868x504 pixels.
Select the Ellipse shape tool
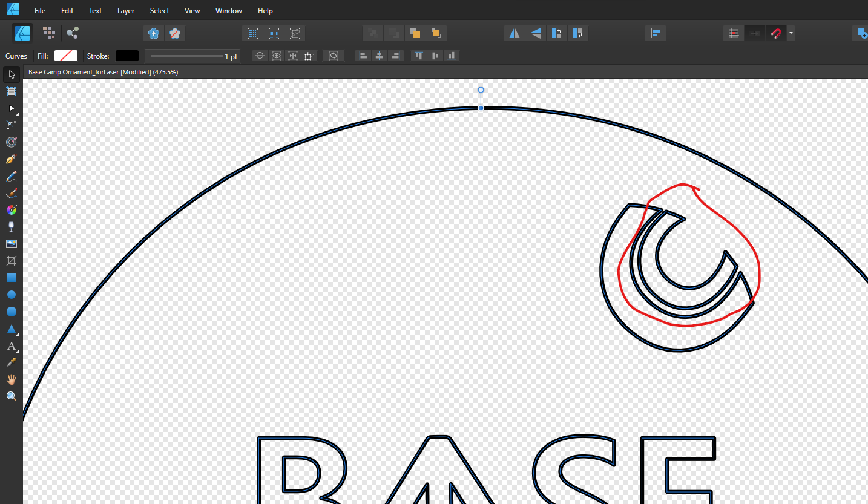tap(11, 295)
